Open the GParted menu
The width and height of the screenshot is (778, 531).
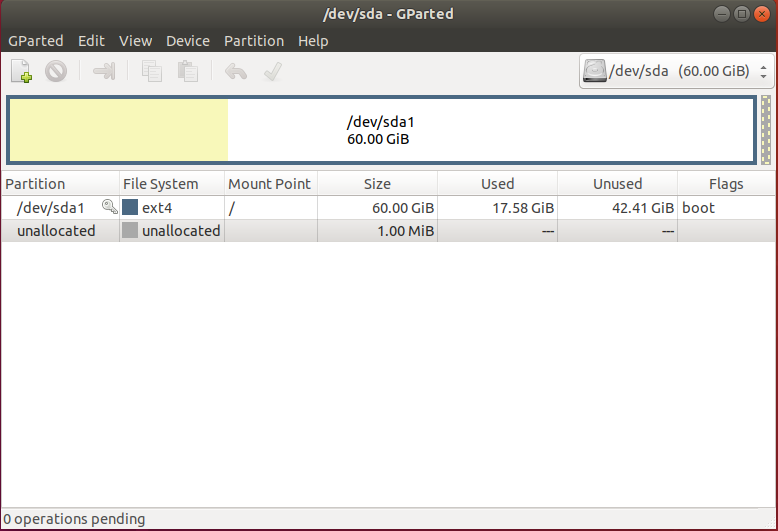pos(36,41)
